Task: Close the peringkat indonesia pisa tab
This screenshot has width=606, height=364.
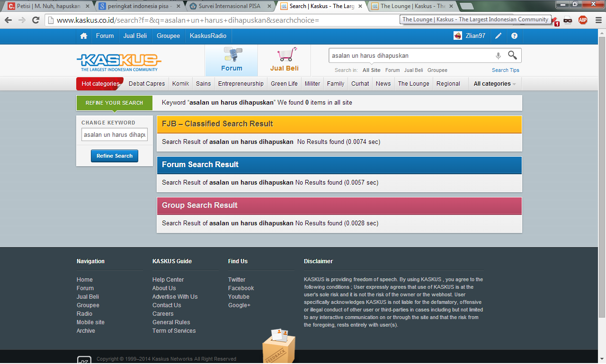Action: 178,6
